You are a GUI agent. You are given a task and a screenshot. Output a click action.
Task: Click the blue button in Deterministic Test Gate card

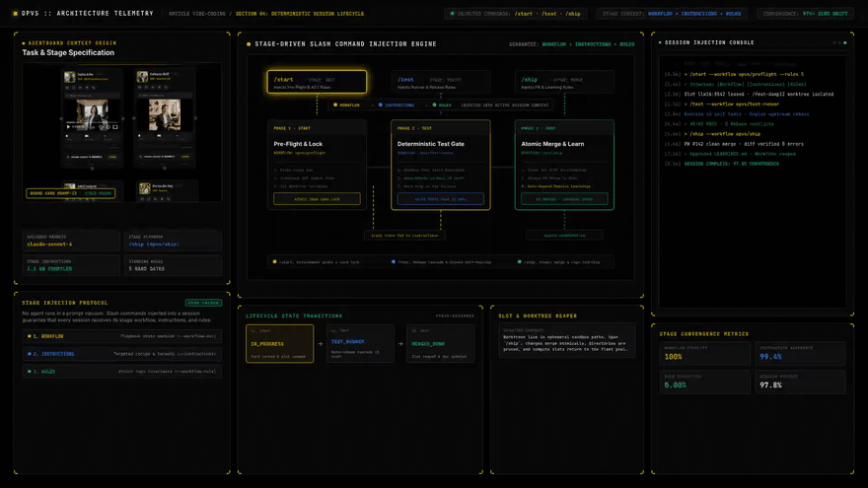coord(441,198)
